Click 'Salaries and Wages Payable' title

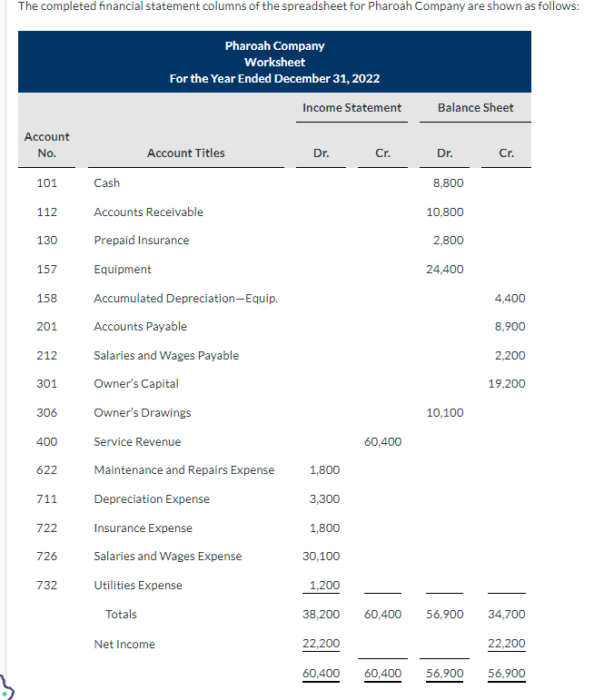click(x=166, y=355)
